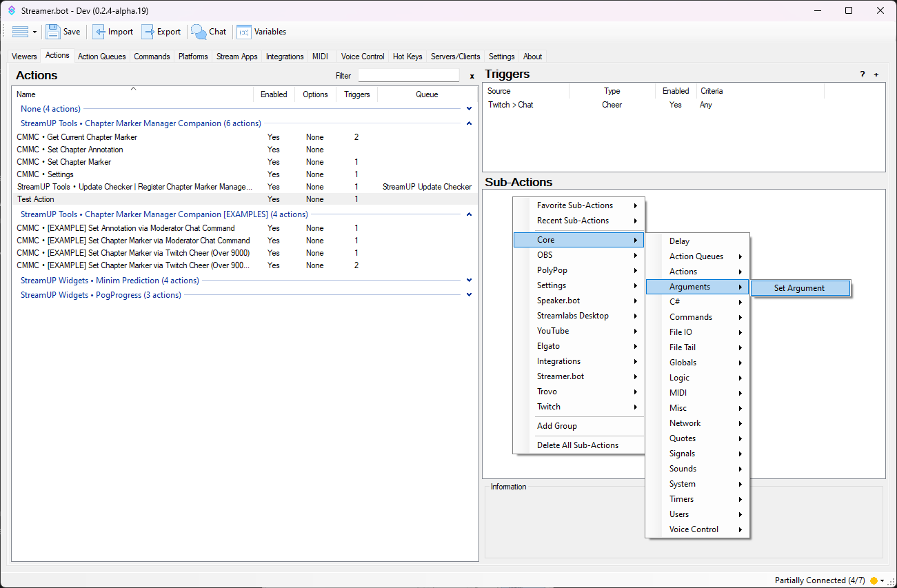Viewport: 897px width, 588px height.
Task: Open the Hot Keys tab
Action: pyautogui.click(x=407, y=57)
